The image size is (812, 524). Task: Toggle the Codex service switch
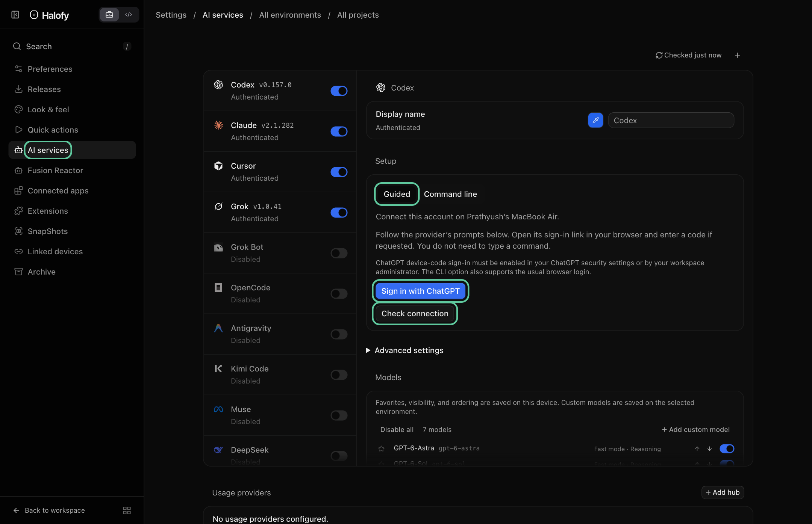coord(339,91)
